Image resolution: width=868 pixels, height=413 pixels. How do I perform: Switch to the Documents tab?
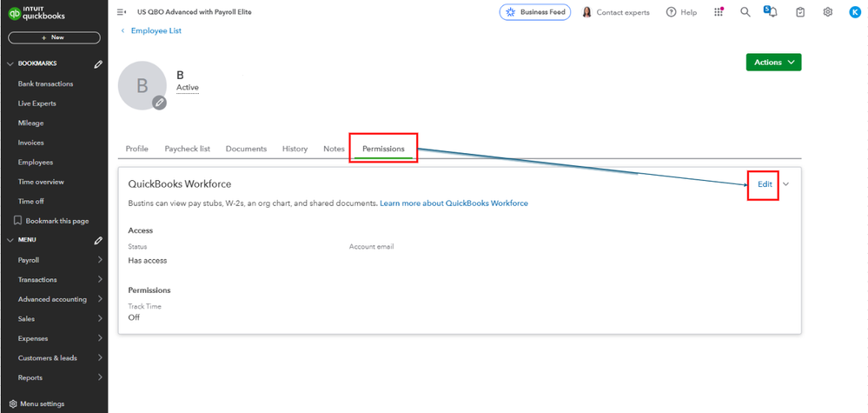click(247, 149)
